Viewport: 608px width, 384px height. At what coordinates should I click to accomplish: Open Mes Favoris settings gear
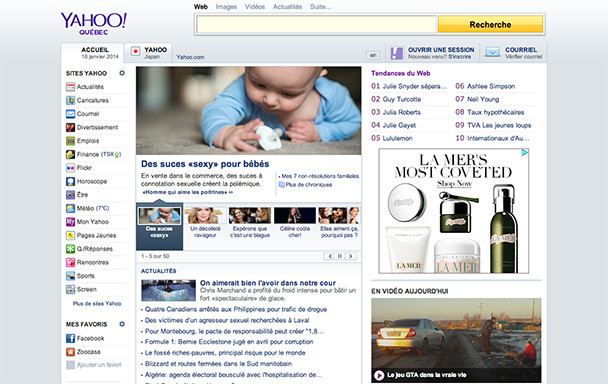tap(122, 324)
